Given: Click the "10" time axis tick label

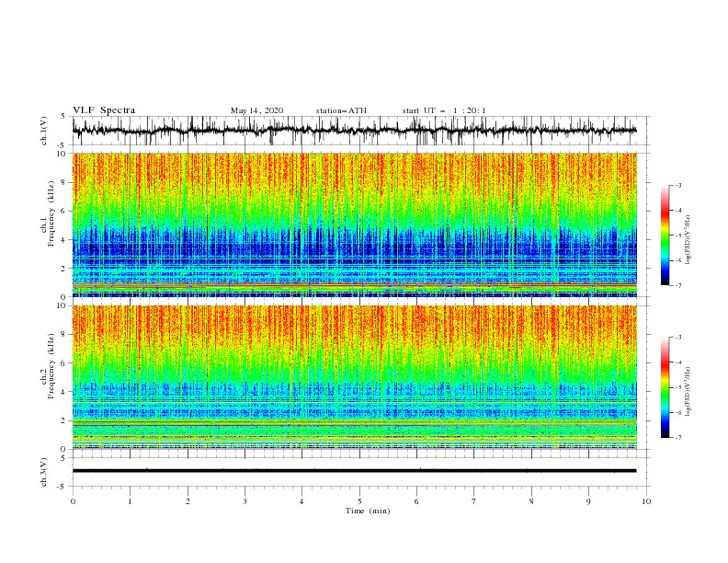Looking at the screenshot, I should 646,501.
